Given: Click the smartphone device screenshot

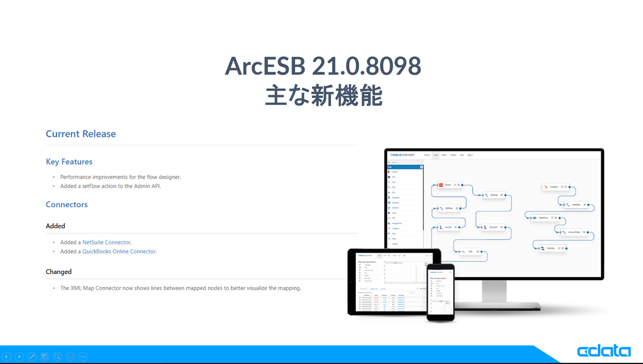Looking at the screenshot, I should pyautogui.click(x=440, y=293).
